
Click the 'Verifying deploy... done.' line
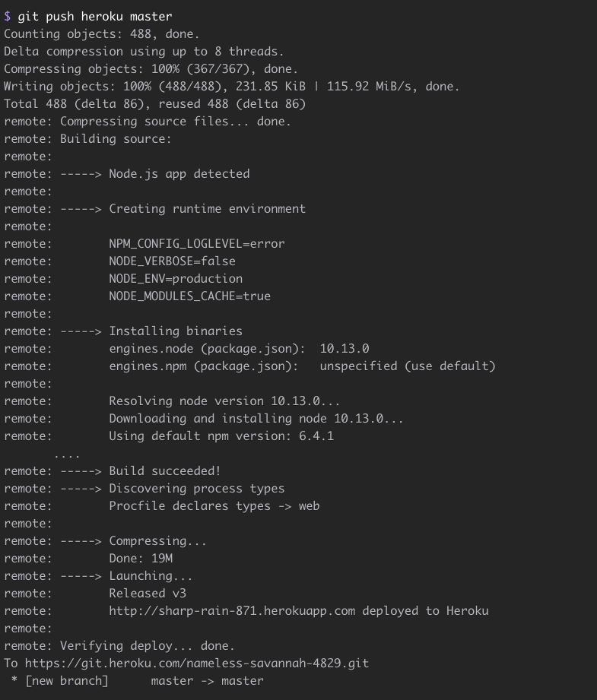(x=147, y=646)
